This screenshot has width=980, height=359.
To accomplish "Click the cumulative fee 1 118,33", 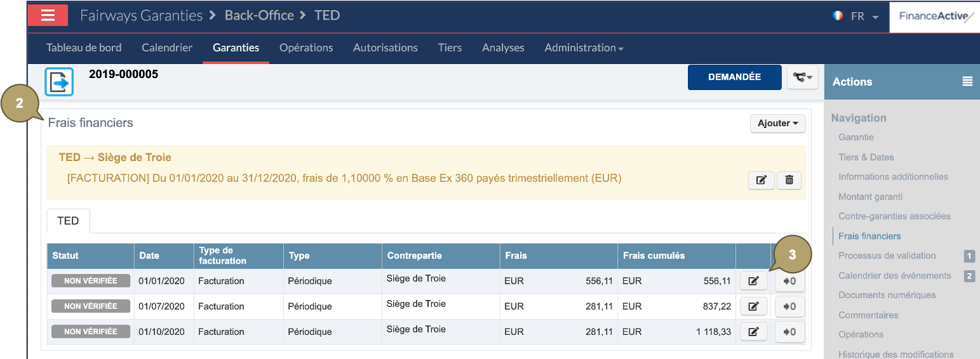I will coord(713,332).
